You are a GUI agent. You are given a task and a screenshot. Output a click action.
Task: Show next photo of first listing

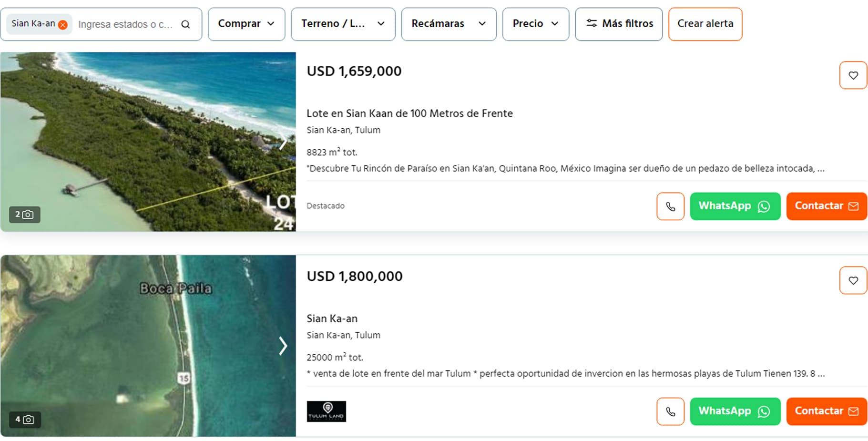(283, 142)
